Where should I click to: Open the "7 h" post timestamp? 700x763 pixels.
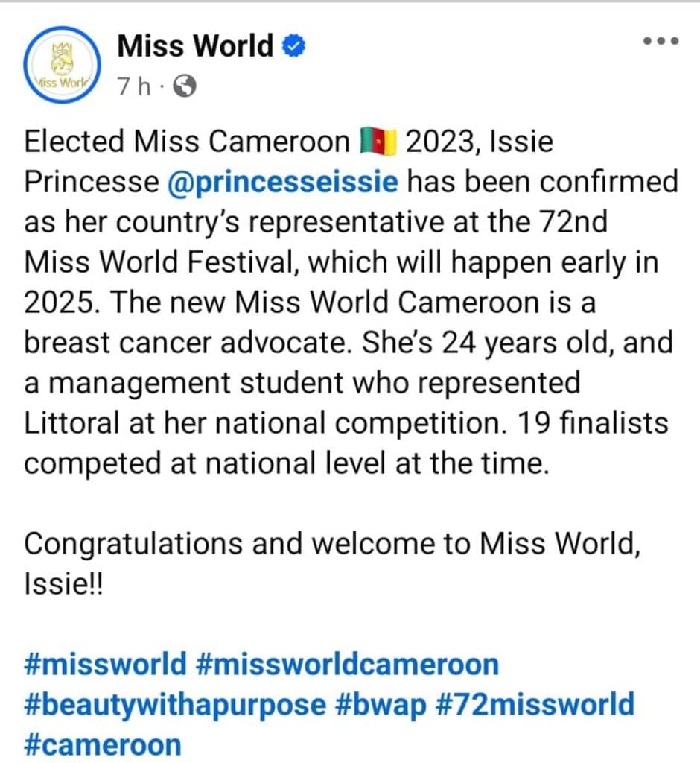coord(133,87)
